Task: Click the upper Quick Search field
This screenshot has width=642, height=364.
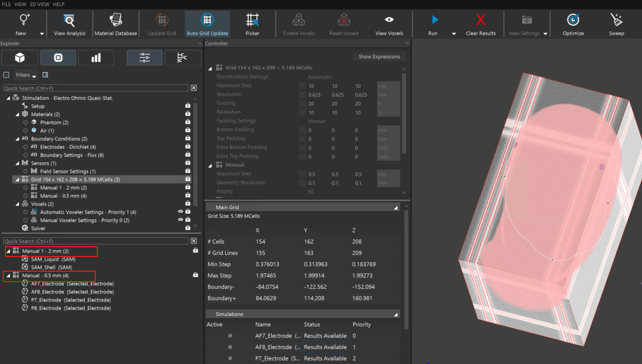Action: coord(96,88)
